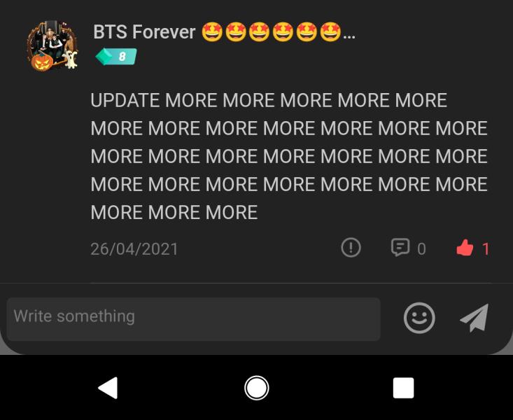
Task: Tap the reply count showing 0
Action: 421,249
